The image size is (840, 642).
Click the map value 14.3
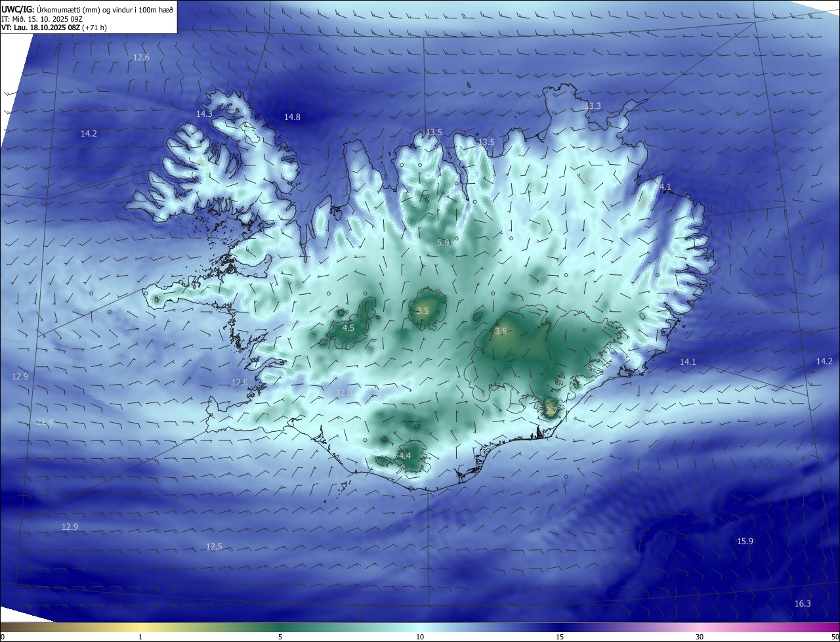[x=204, y=114]
